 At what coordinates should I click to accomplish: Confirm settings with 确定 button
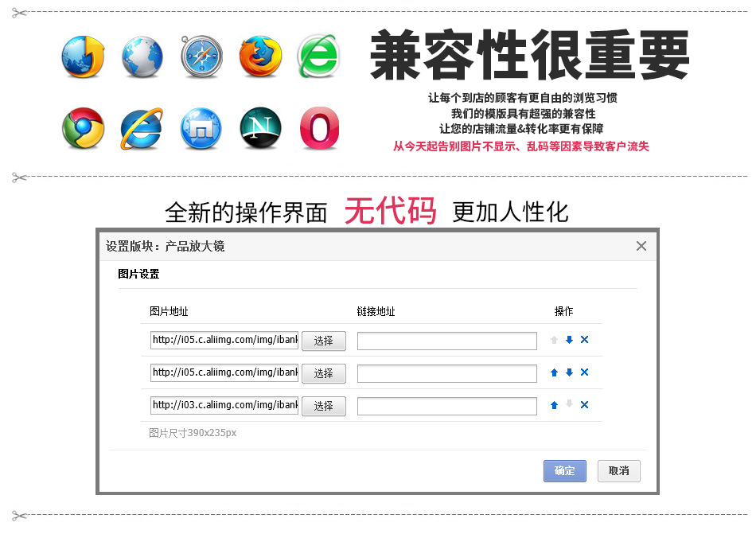tap(564, 471)
